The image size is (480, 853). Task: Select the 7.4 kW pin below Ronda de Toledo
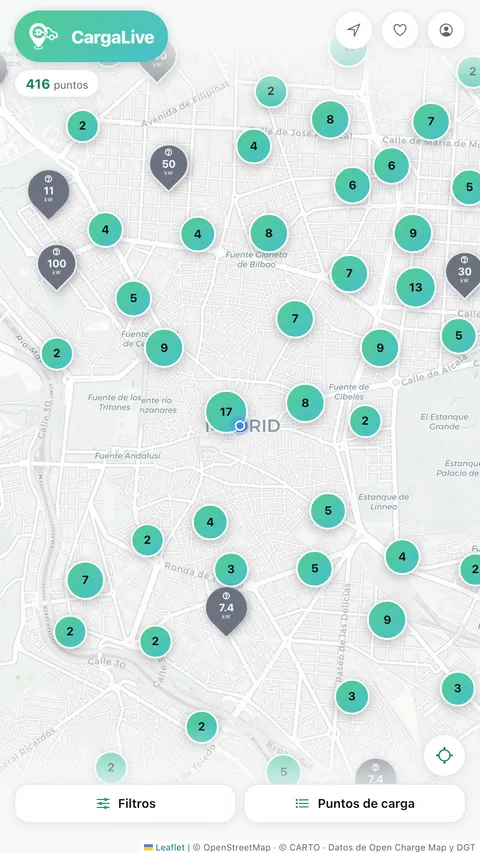point(226,610)
